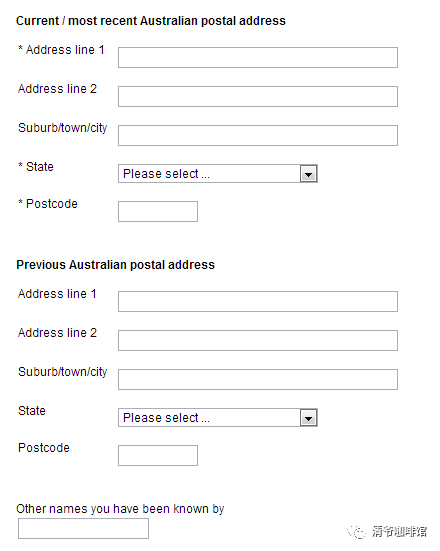Click previous address line 1 field

258,302
